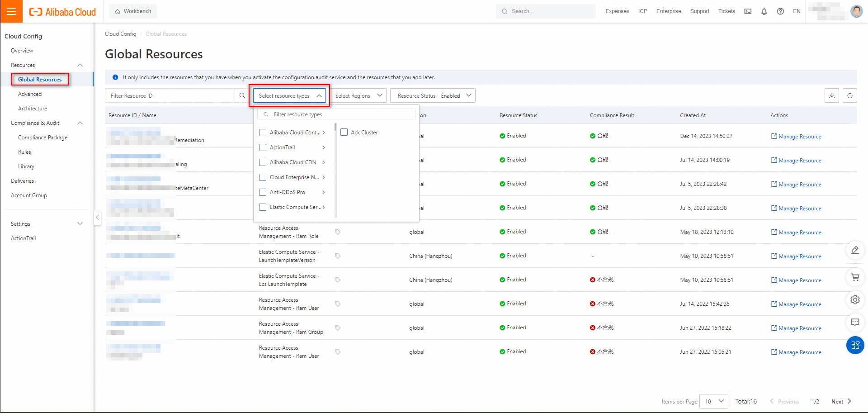Click the Alibaba Cloud logo

(x=62, y=12)
